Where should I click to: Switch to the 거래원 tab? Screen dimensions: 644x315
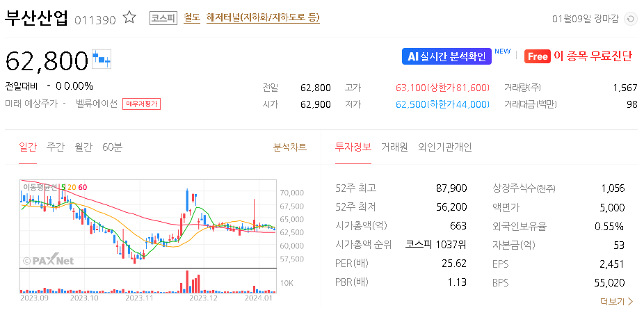pos(394,147)
